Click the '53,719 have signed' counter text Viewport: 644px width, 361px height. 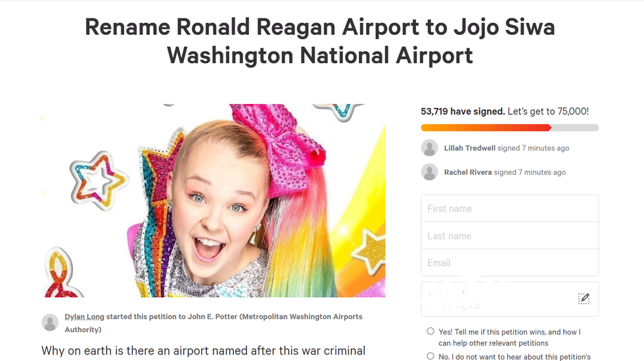coord(463,111)
